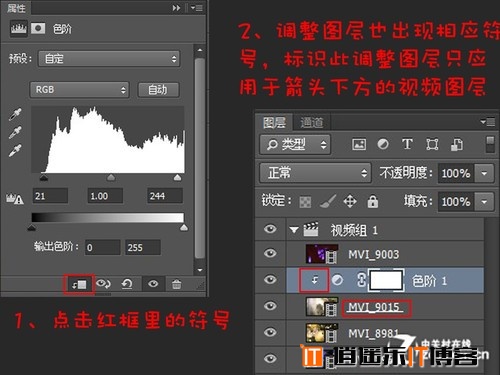The height and width of the screenshot is (375, 500).
Task: Click the midtone gamma slider
Action: click(x=111, y=177)
